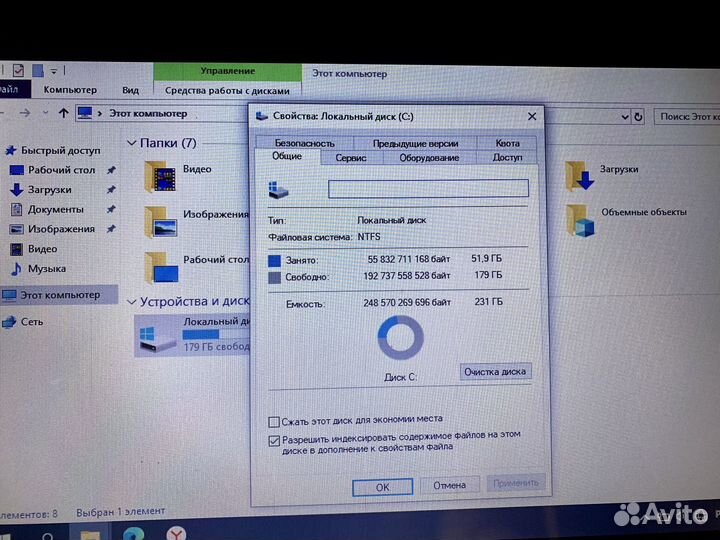Close the disk properties dialog
The image size is (720, 540).
(532, 117)
